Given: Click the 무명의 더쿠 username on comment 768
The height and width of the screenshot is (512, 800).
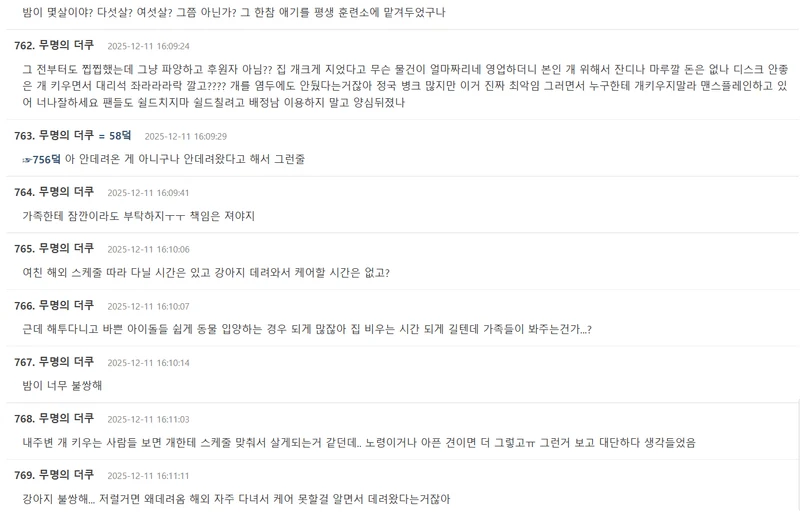Looking at the screenshot, I should 66,418.
